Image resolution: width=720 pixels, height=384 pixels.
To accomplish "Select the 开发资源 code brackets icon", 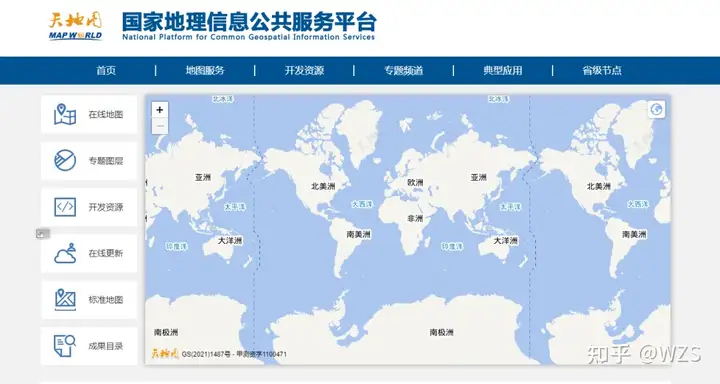I will [65, 207].
